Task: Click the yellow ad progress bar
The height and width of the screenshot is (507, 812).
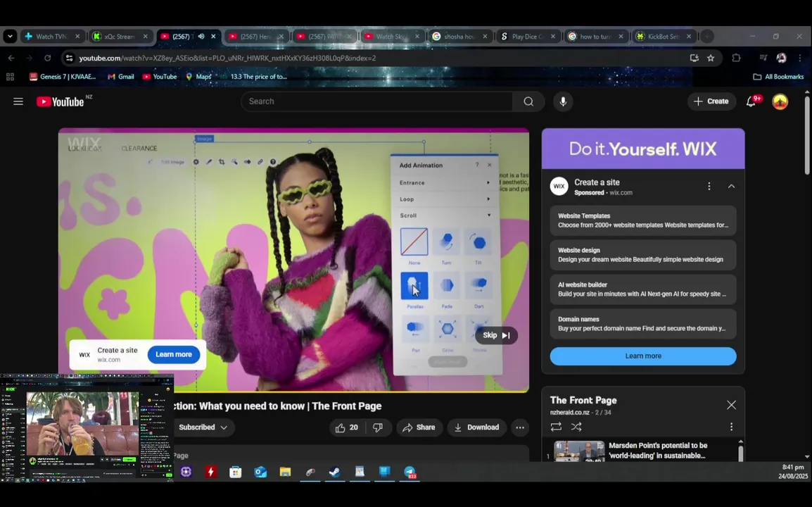Action: tap(293, 392)
